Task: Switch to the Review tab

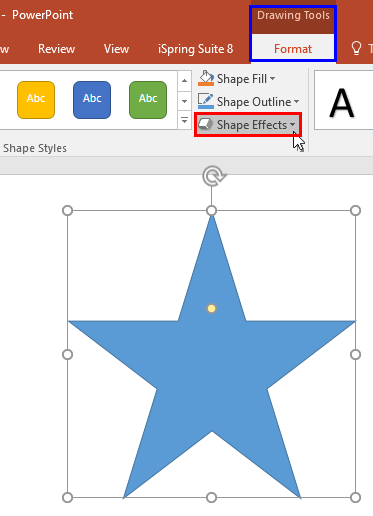Action: [x=56, y=49]
